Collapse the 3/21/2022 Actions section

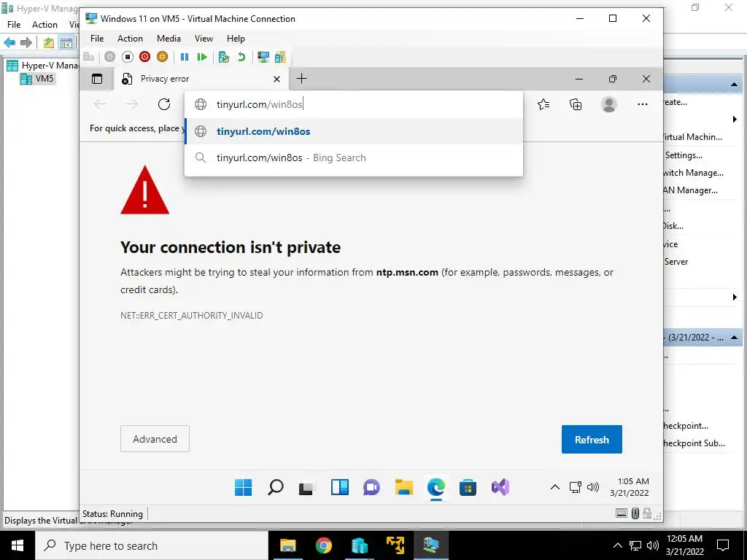tap(734, 338)
